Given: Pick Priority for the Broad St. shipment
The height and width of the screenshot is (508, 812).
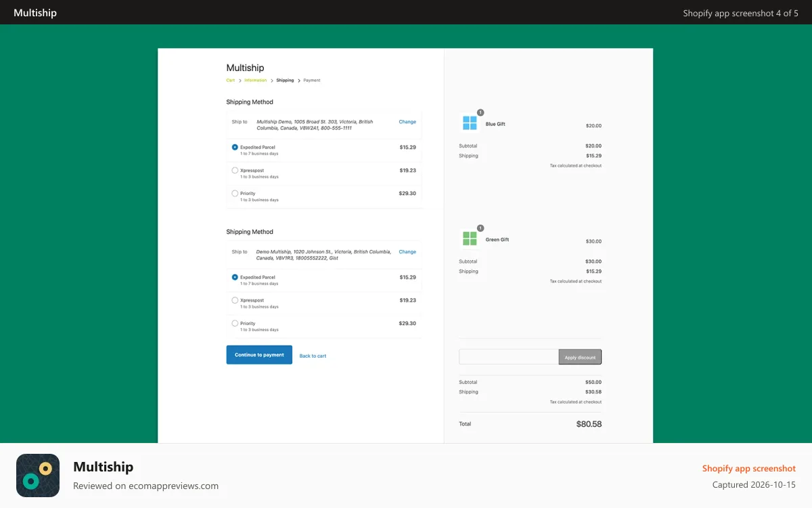Looking at the screenshot, I should coord(235,193).
